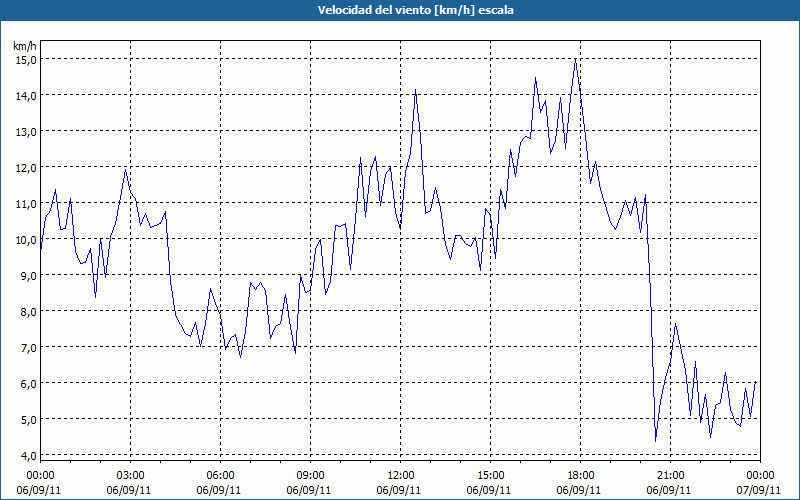This screenshot has width=800, height=500.
Task: Click the 9,0 y-axis value
Action: click(x=28, y=276)
